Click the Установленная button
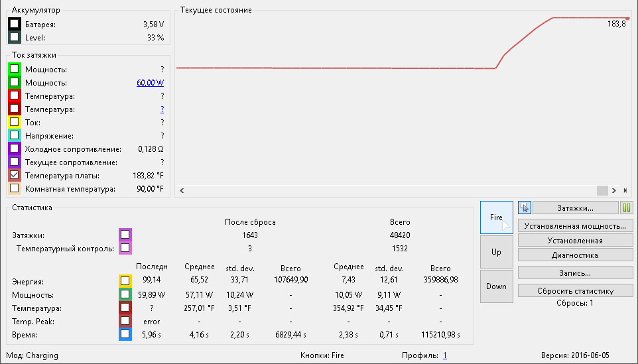Screen dimensions: 638x364 (x=575, y=241)
